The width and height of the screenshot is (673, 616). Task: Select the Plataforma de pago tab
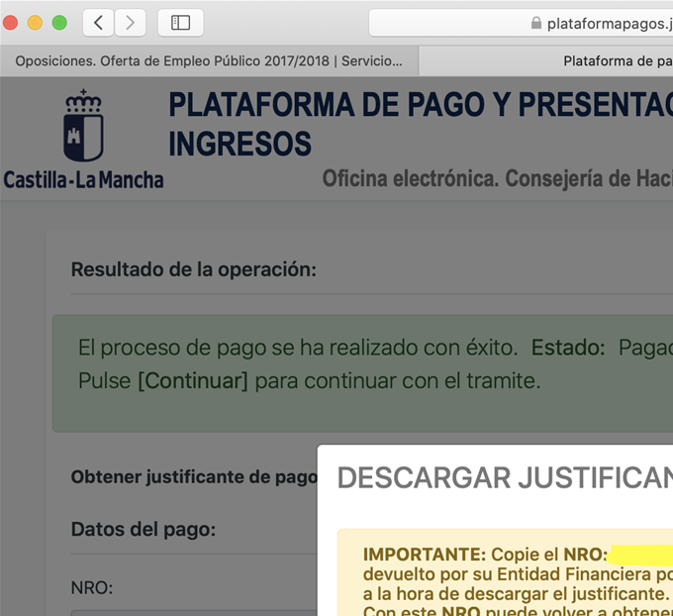tap(546, 61)
